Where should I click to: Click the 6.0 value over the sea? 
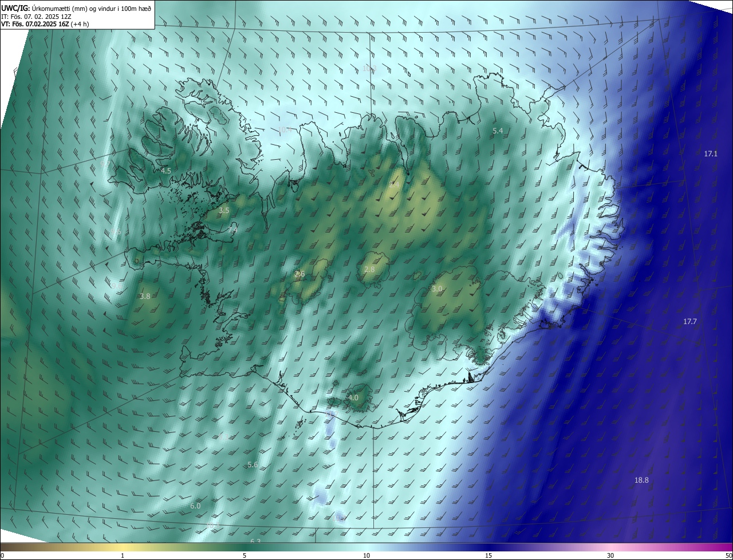(195, 506)
